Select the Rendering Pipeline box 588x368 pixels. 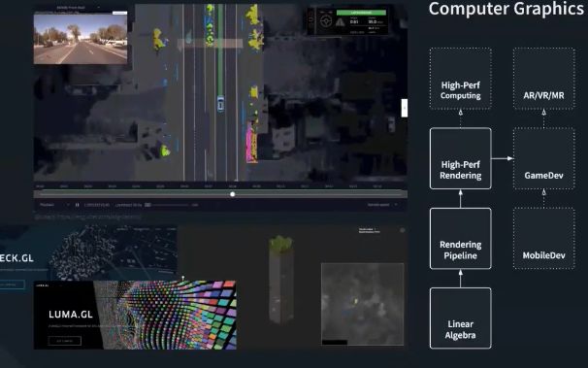pyautogui.click(x=461, y=239)
